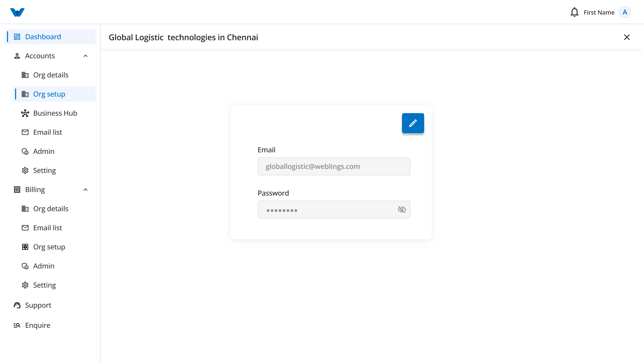Click the Dashboard grid icon

(17, 37)
